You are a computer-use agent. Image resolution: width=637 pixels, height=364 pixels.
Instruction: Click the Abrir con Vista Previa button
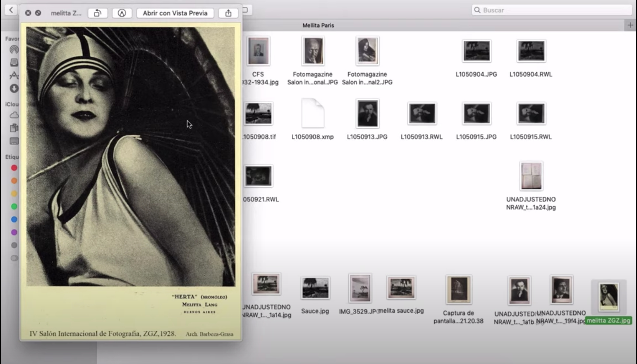pyautogui.click(x=175, y=13)
